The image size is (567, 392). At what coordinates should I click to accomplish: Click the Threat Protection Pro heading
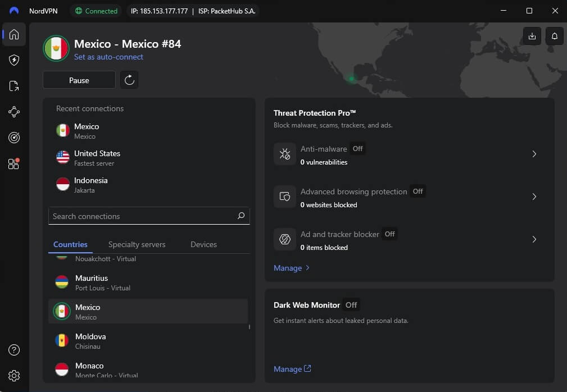click(x=315, y=113)
